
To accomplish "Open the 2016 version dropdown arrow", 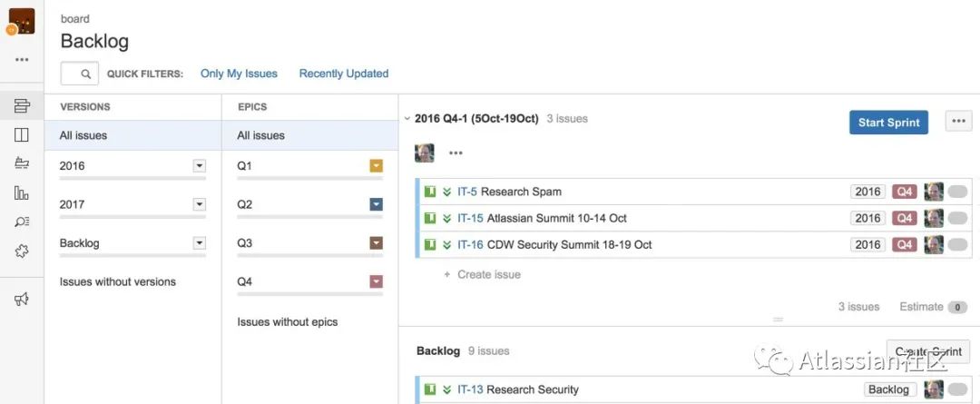I will click(x=200, y=166).
